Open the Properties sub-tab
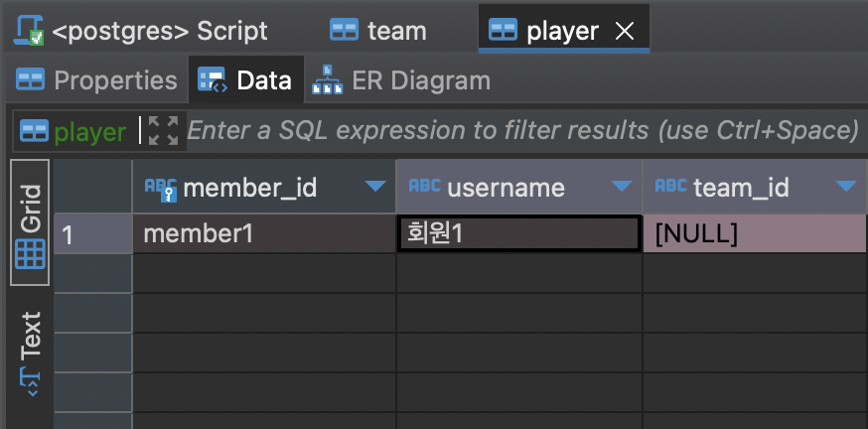This screenshot has height=429, width=868. [96, 80]
